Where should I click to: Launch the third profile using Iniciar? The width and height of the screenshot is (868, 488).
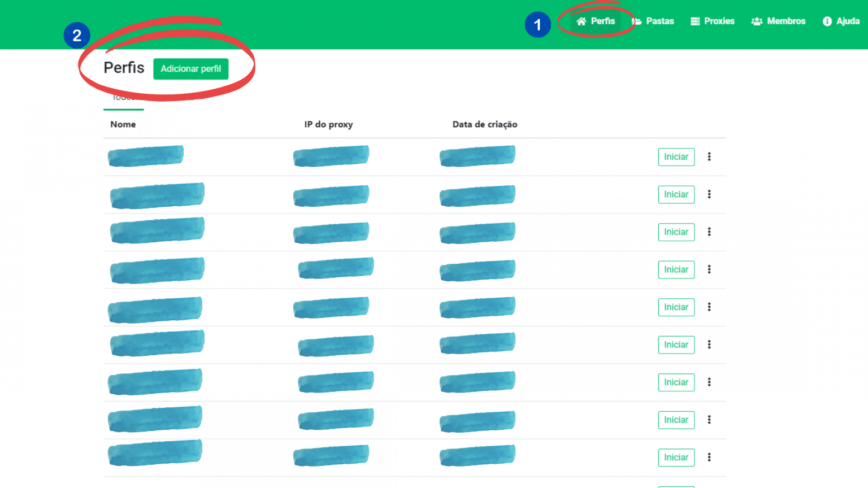pyautogui.click(x=676, y=232)
